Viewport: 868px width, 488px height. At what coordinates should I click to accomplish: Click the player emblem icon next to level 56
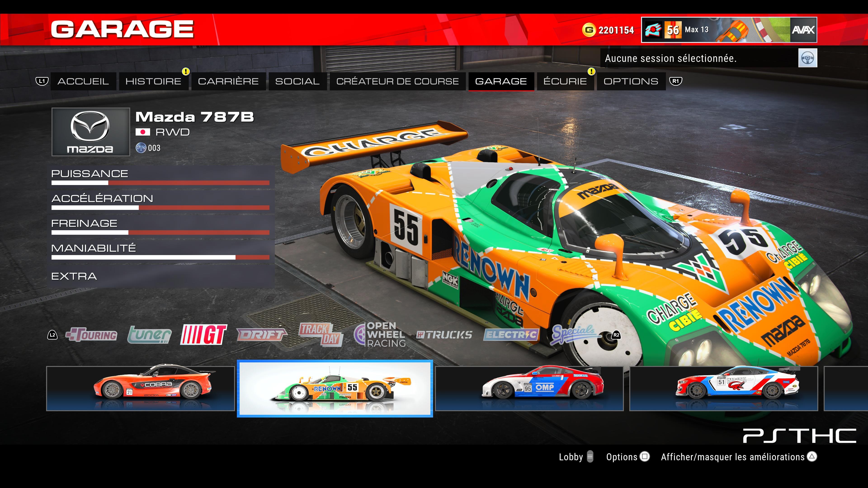coord(653,30)
